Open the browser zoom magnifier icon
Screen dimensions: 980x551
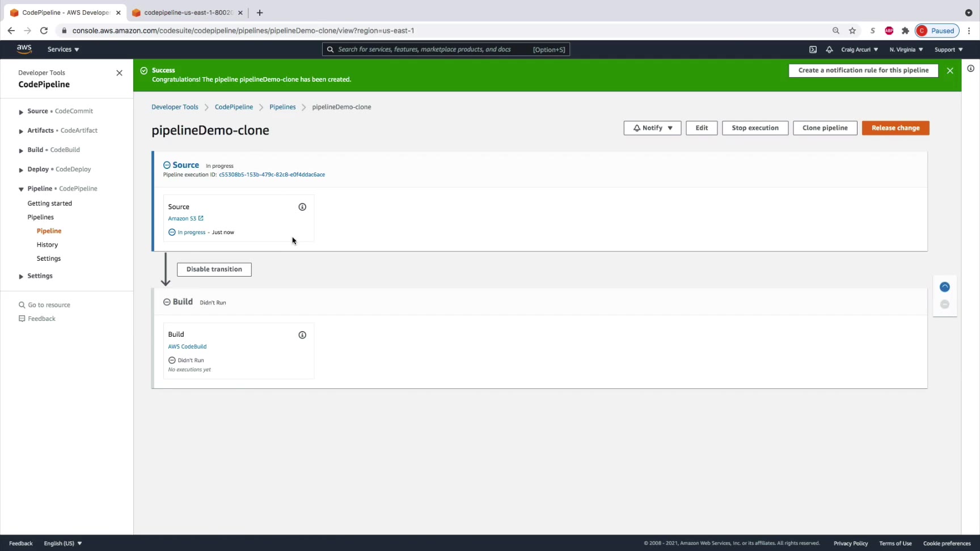836,31
